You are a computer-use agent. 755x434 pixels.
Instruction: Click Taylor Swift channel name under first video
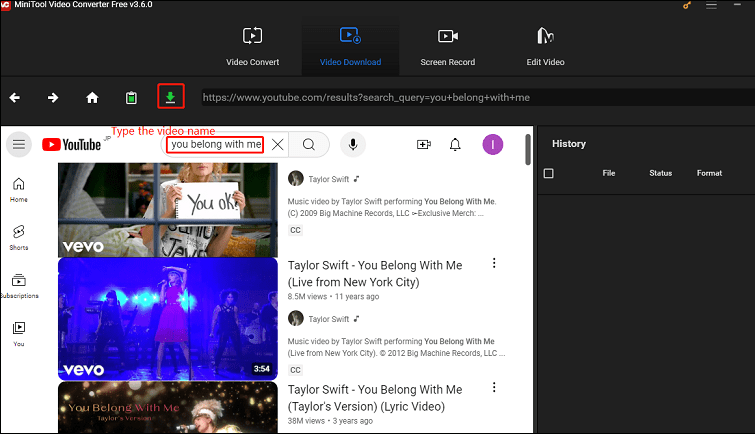(x=329, y=179)
